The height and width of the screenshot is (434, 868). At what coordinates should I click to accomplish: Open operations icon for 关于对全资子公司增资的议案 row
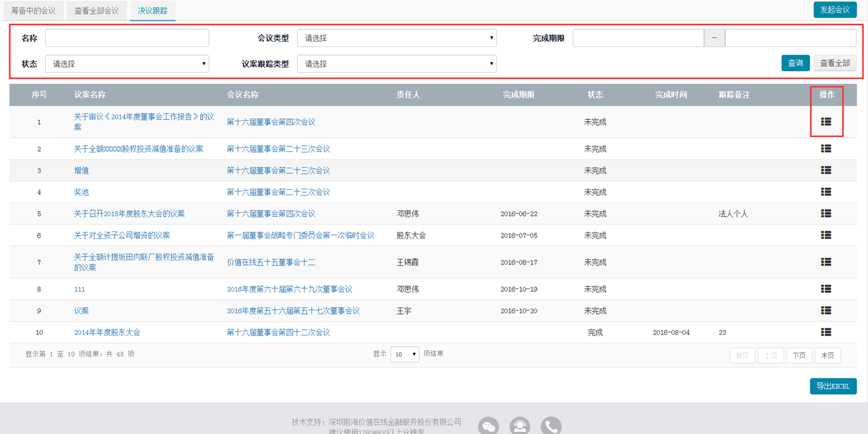[826, 235]
